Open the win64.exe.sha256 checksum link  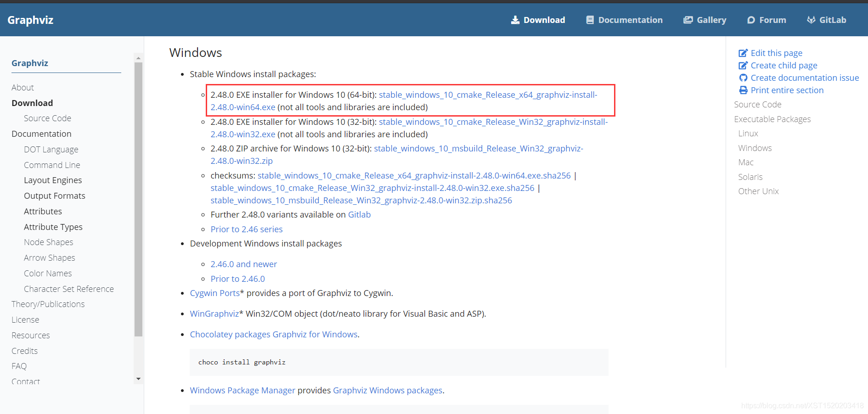coord(414,175)
